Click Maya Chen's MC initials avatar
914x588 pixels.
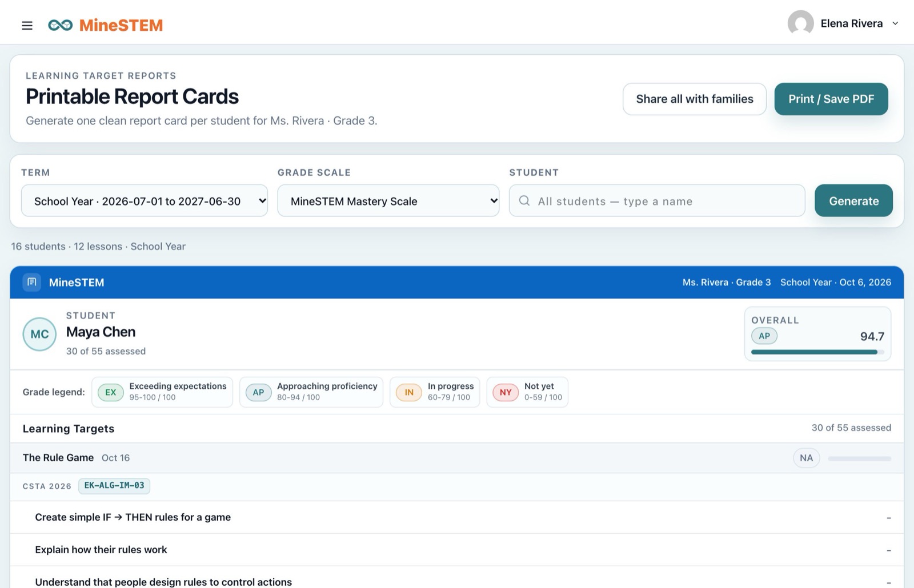(39, 334)
